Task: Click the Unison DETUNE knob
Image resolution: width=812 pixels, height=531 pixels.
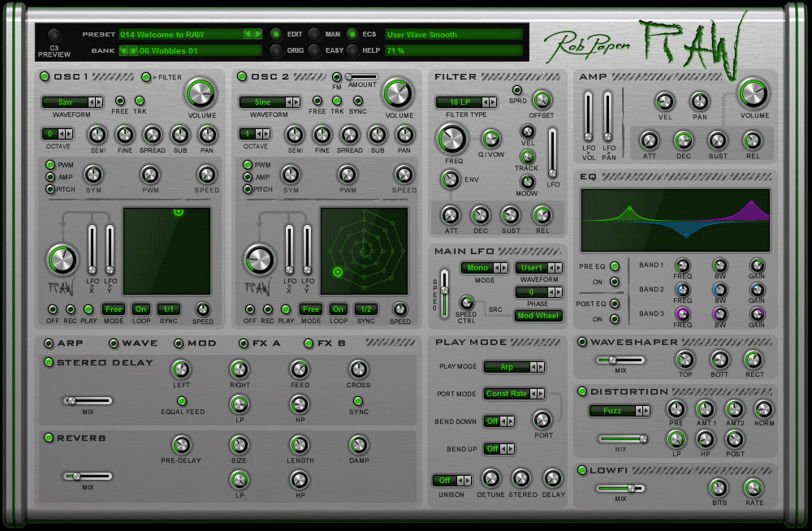Action: (x=490, y=478)
